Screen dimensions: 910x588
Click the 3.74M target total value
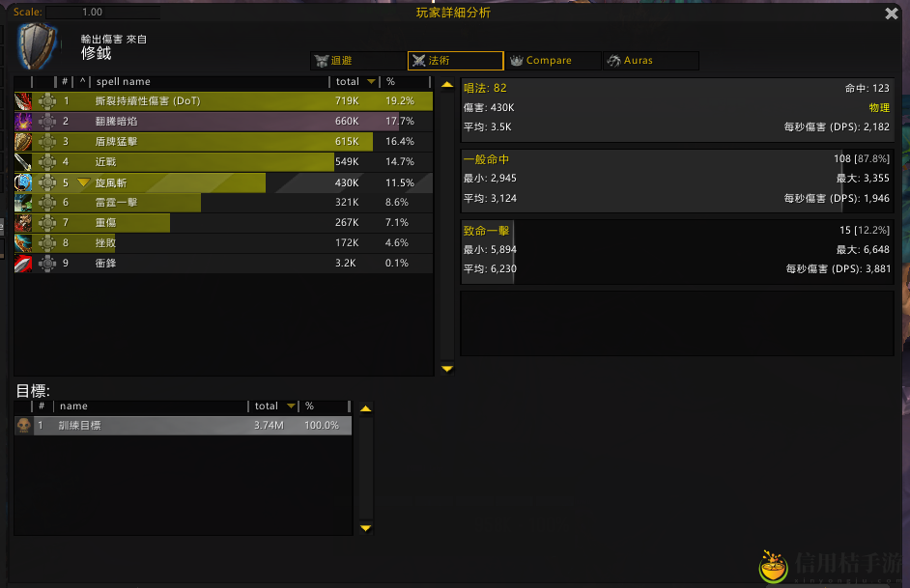click(269, 425)
